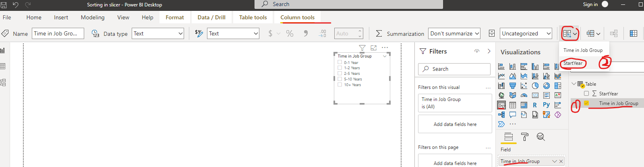Image resolution: width=644 pixels, height=167 pixels.
Task: Open the Summarization dropdown
Action: pyautogui.click(x=454, y=33)
